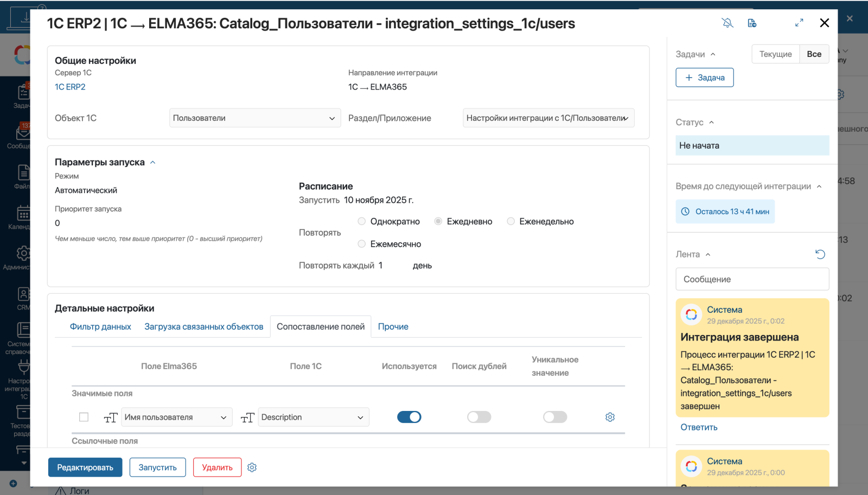
Task: Select the Еженедельно radio option
Action: [510, 221]
